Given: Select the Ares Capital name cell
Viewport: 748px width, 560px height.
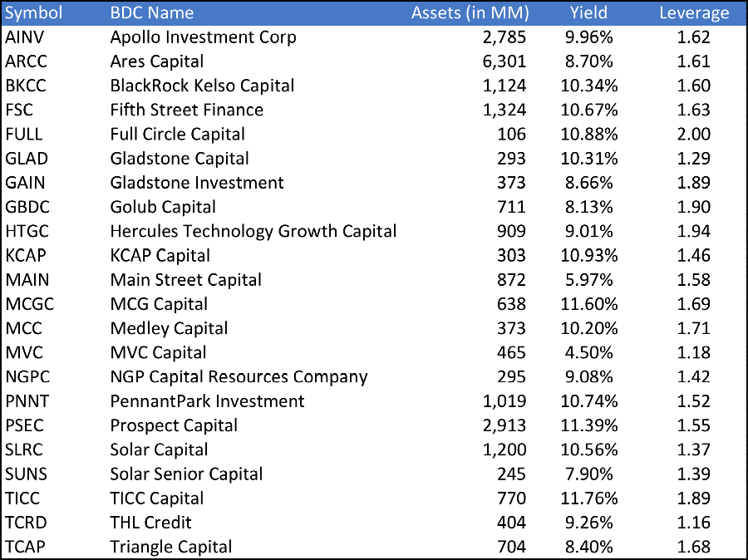Looking at the screenshot, I should (157, 61).
